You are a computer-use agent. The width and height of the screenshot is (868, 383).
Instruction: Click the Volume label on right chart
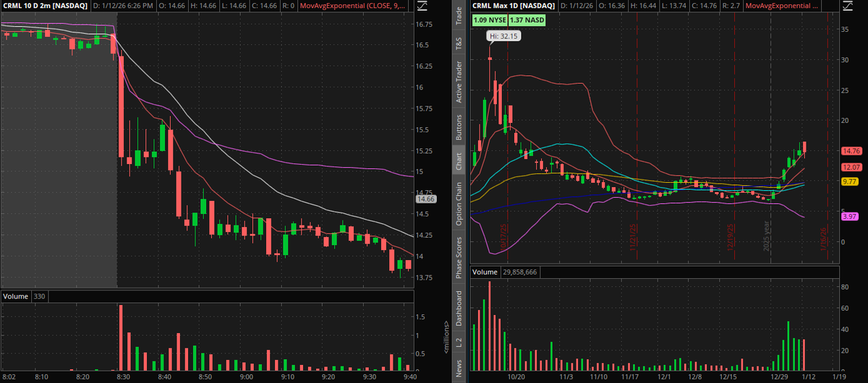[x=485, y=272]
